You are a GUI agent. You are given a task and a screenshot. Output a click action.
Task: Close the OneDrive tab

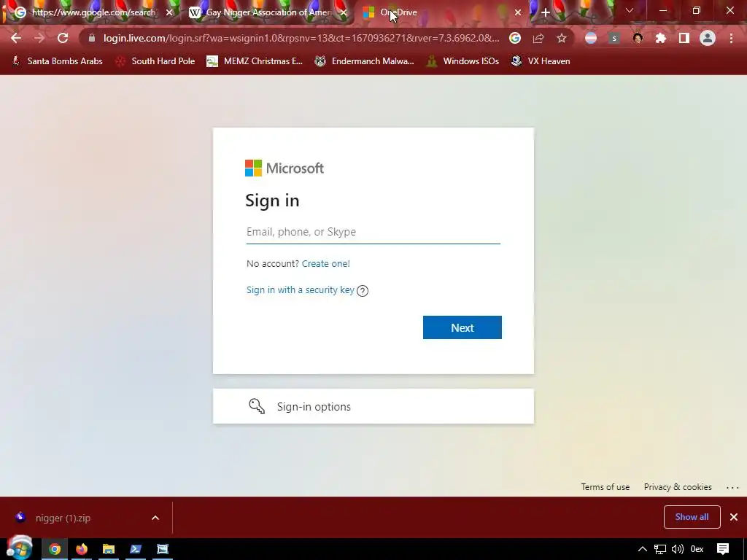tap(518, 12)
